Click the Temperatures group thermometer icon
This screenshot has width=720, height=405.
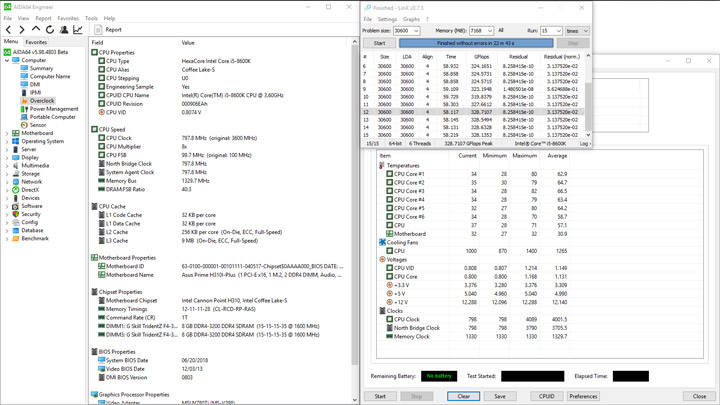(382, 165)
